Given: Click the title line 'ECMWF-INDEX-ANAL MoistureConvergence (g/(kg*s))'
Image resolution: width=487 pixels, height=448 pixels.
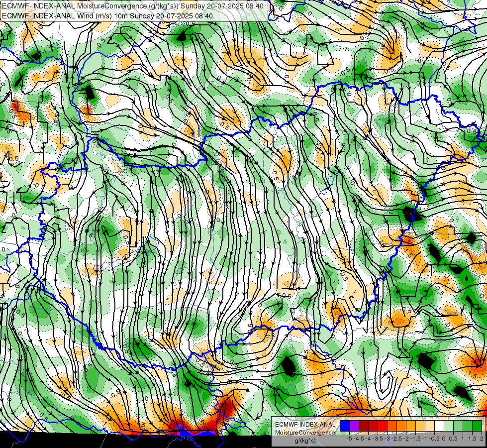Looking at the screenshot, I should click(90, 6).
